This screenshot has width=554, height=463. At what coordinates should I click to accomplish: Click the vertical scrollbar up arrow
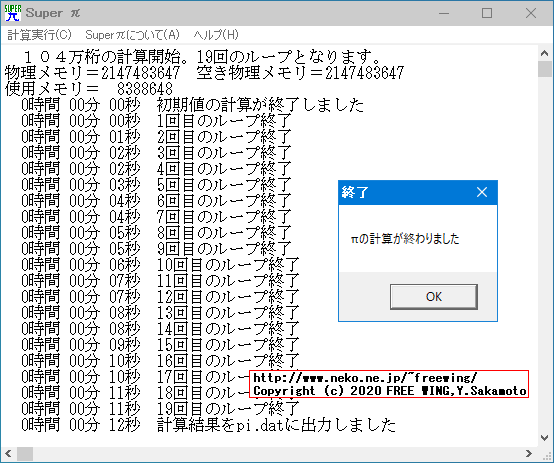(544, 53)
